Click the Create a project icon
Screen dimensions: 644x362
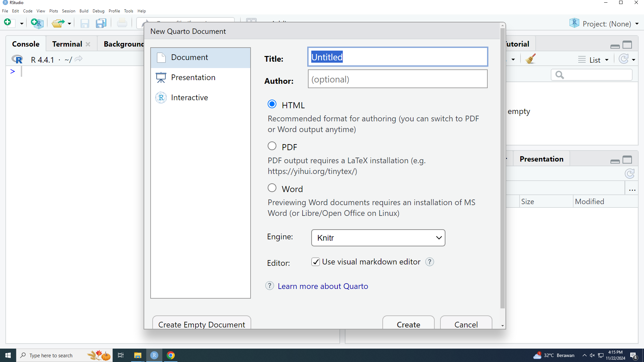37,23
